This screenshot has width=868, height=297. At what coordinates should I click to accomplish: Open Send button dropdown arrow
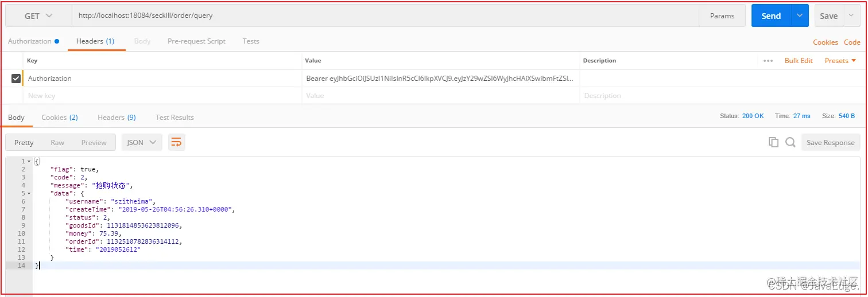point(800,16)
